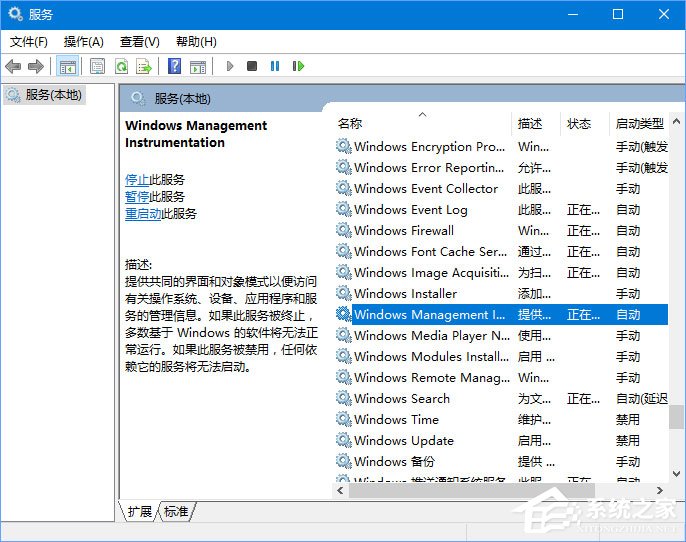Open the Properties toolbar icon

[97, 66]
